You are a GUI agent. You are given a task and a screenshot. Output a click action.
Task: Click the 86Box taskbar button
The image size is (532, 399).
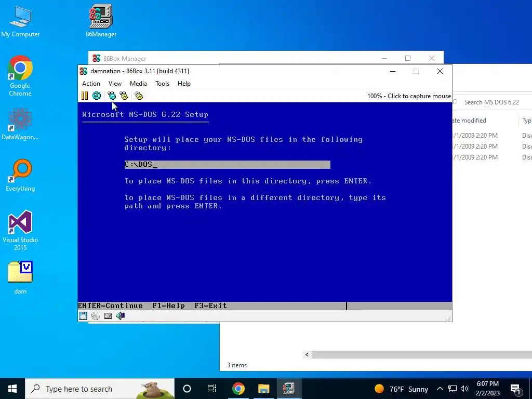[288, 389]
